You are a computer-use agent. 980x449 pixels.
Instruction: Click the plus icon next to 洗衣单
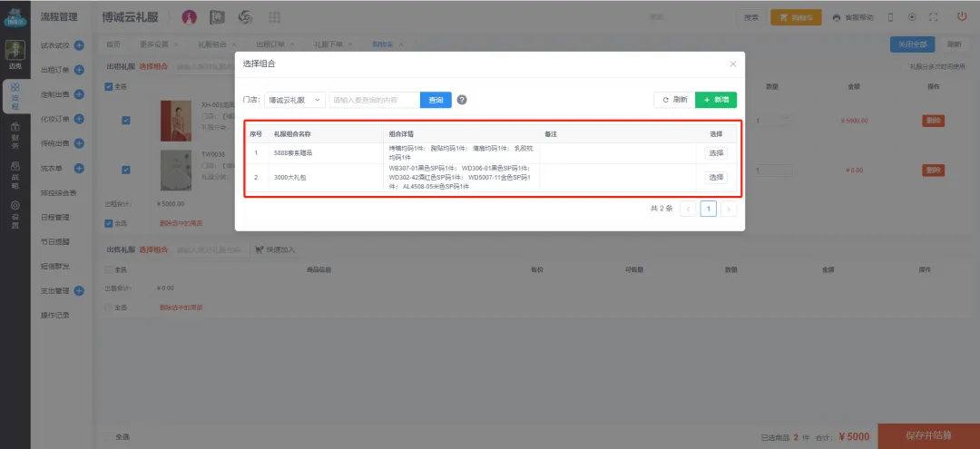coord(79,169)
